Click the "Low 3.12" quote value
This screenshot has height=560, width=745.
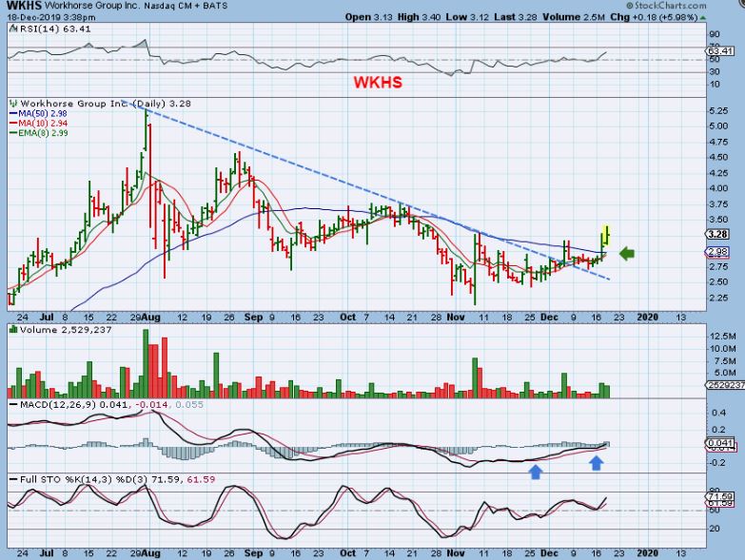coord(467,17)
